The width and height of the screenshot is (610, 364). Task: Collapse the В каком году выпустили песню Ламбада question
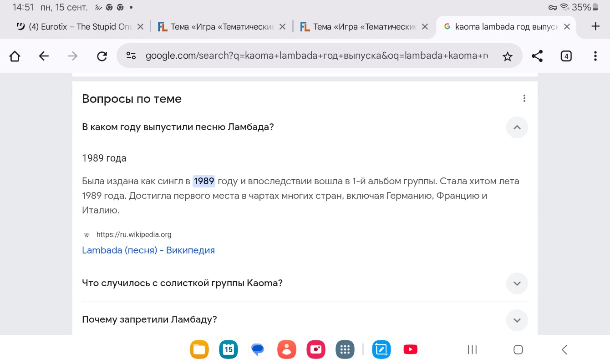(x=517, y=127)
